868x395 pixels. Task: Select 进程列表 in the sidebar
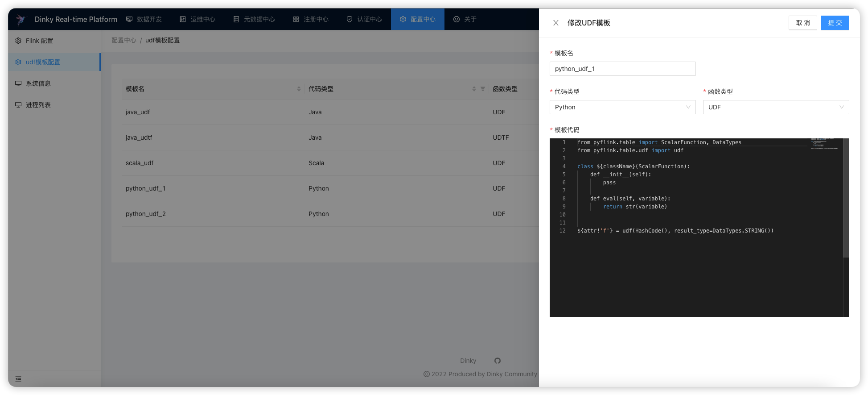click(54, 105)
